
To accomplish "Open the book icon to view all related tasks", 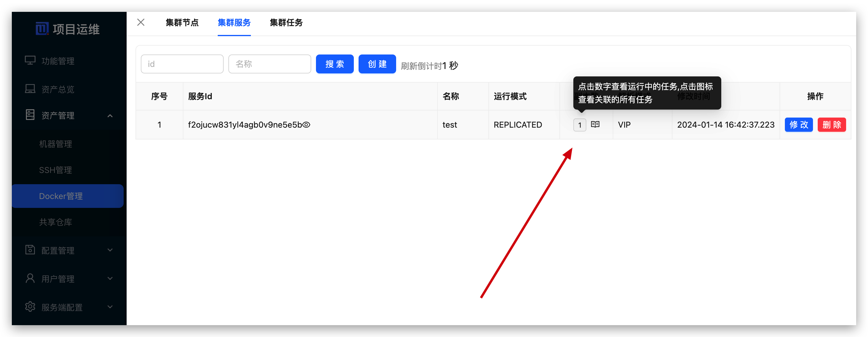I will point(595,124).
